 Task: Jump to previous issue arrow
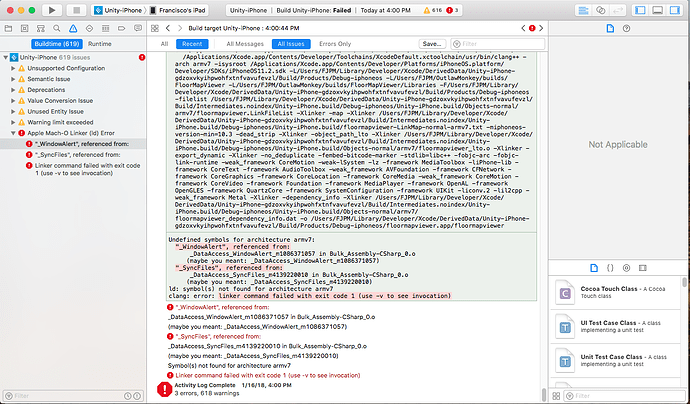[523, 28]
